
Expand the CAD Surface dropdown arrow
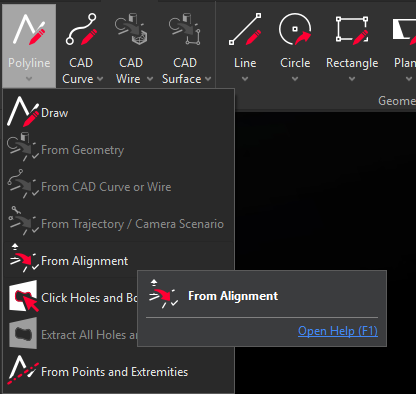pyautogui.click(x=208, y=79)
